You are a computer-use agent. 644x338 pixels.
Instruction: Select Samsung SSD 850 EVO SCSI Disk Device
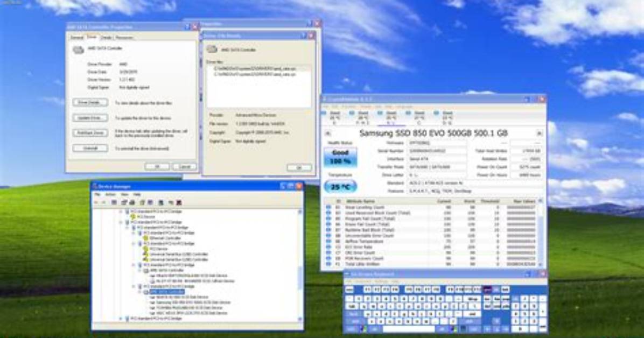pos(193,302)
